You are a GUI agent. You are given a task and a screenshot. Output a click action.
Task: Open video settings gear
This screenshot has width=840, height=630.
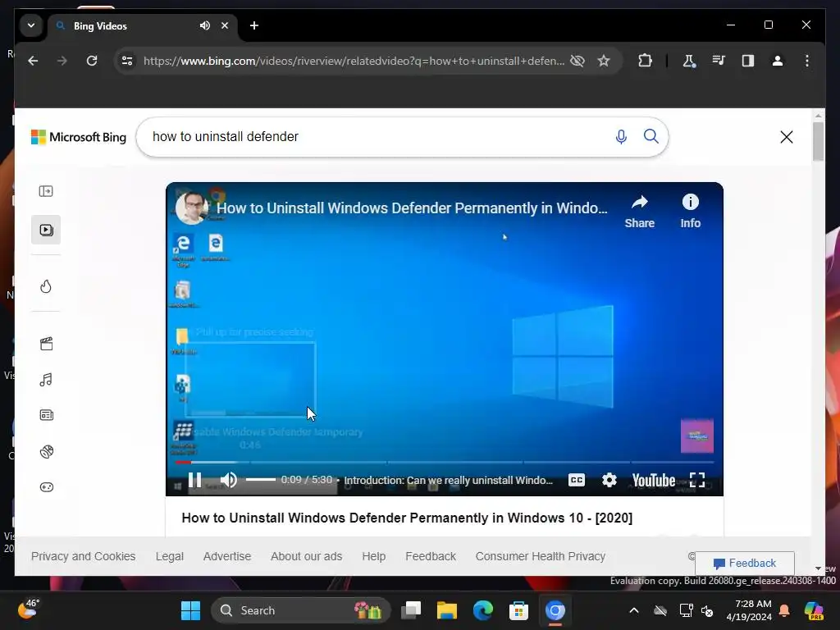[x=609, y=480]
